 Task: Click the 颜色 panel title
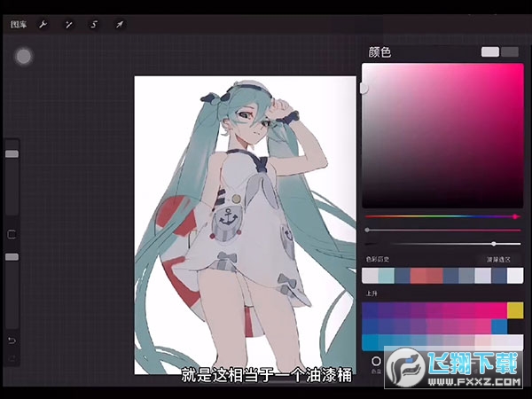click(379, 52)
